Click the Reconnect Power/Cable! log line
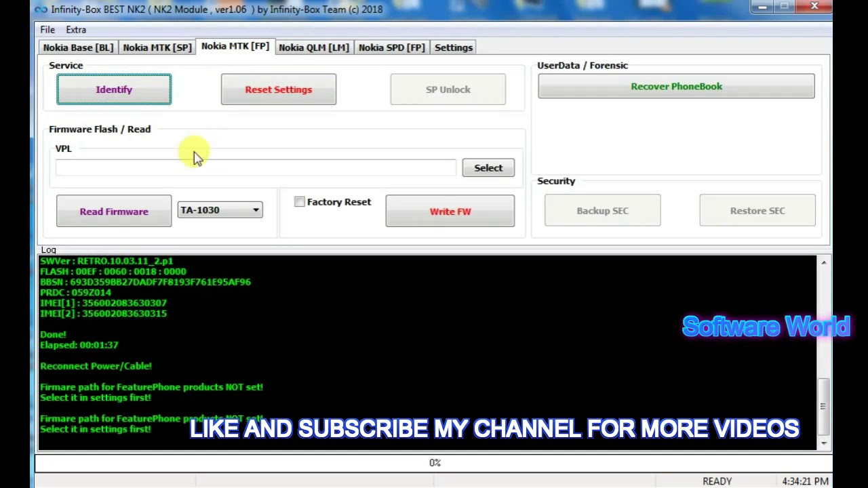Image resolution: width=868 pixels, height=488 pixels. (x=96, y=366)
